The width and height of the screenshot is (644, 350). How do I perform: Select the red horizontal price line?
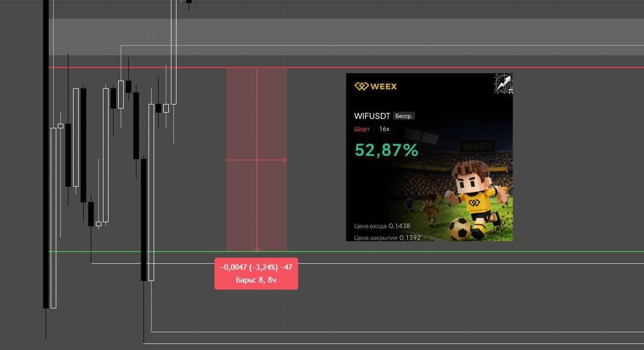pyautogui.click(x=346, y=67)
